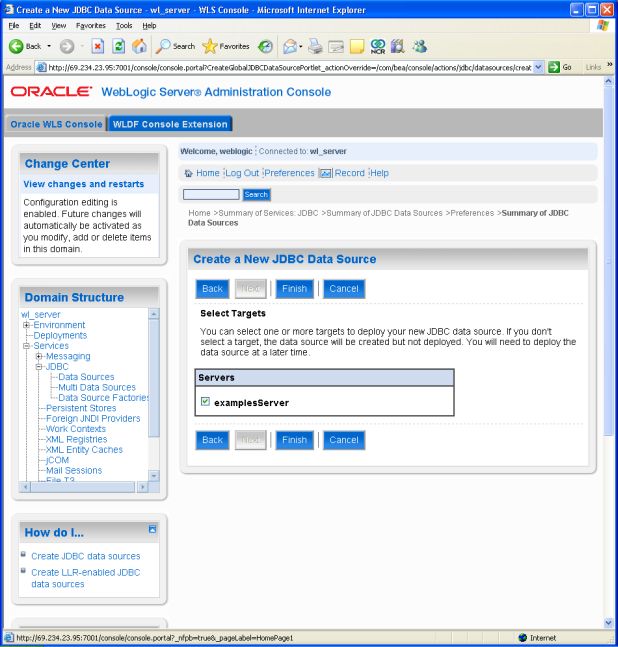
Task: Switch to WLDF Console Extension tab
Action: click(170, 124)
